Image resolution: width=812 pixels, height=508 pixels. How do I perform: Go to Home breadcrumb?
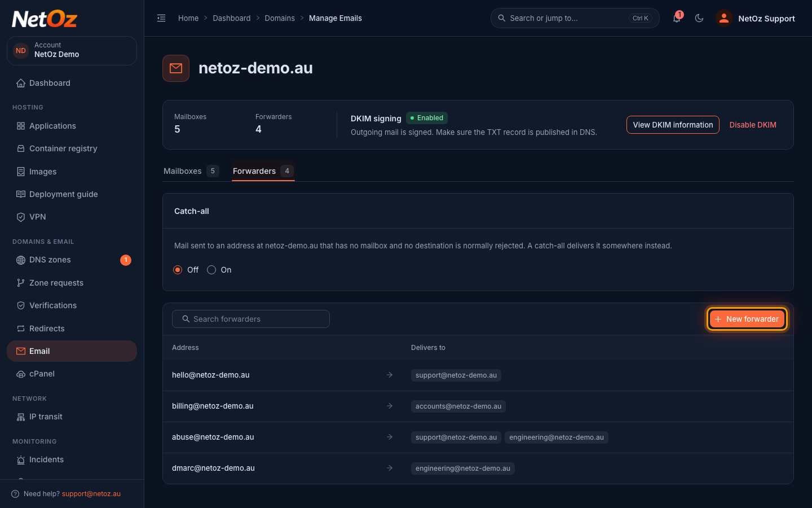coord(188,18)
